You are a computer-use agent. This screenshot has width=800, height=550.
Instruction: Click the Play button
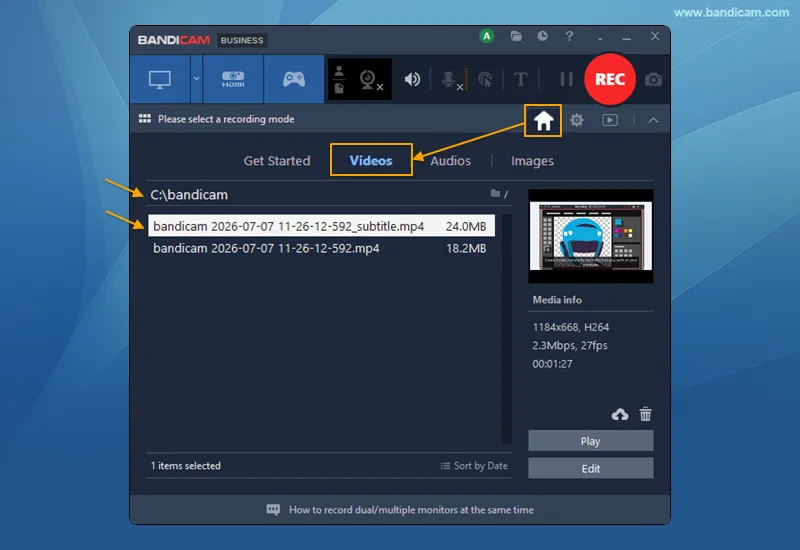pos(590,441)
